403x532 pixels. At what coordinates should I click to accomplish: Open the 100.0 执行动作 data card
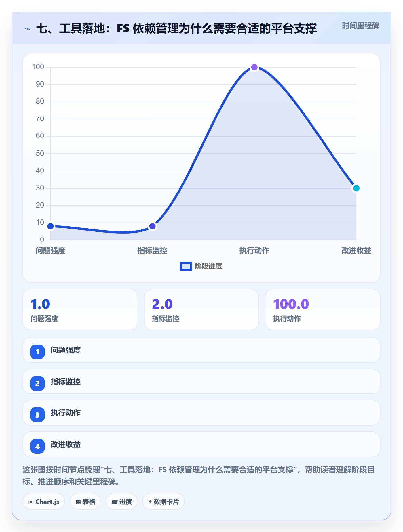coord(323,309)
